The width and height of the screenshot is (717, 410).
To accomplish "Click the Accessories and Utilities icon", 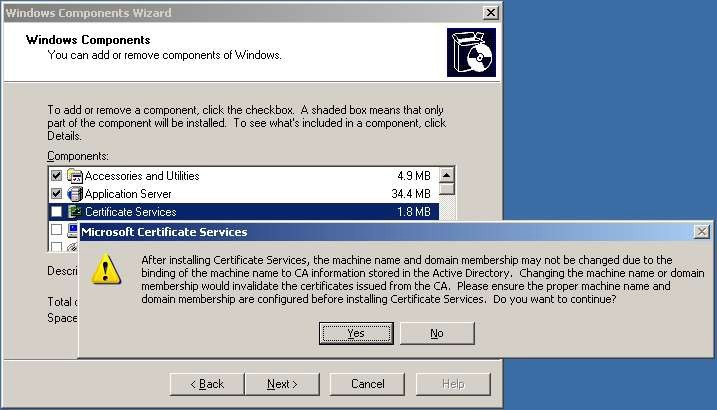I will click(x=75, y=176).
